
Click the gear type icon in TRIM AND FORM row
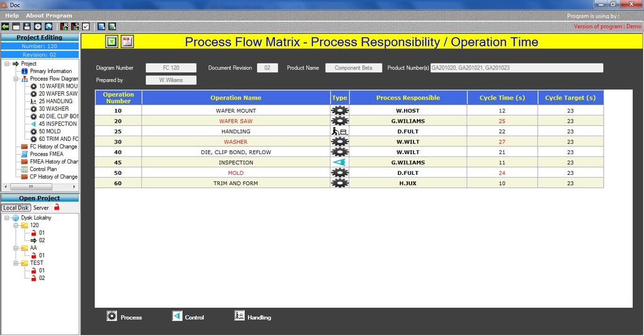pyautogui.click(x=340, y=183)
